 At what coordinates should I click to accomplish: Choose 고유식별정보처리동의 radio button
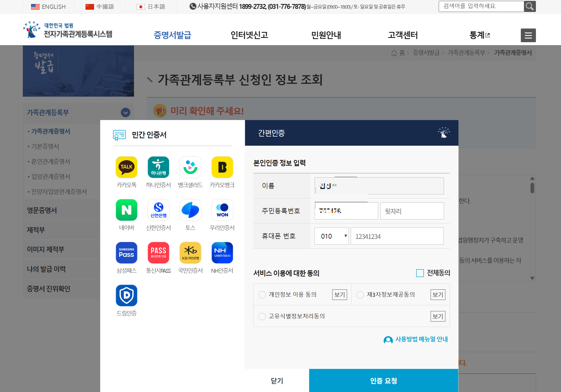[262, 316]
